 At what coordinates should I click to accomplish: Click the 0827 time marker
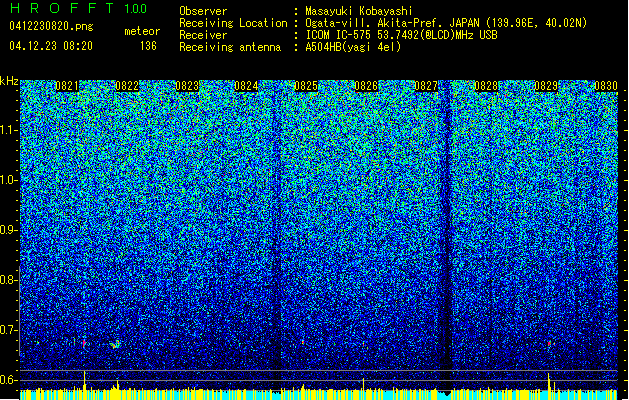(x=426, y=86)
